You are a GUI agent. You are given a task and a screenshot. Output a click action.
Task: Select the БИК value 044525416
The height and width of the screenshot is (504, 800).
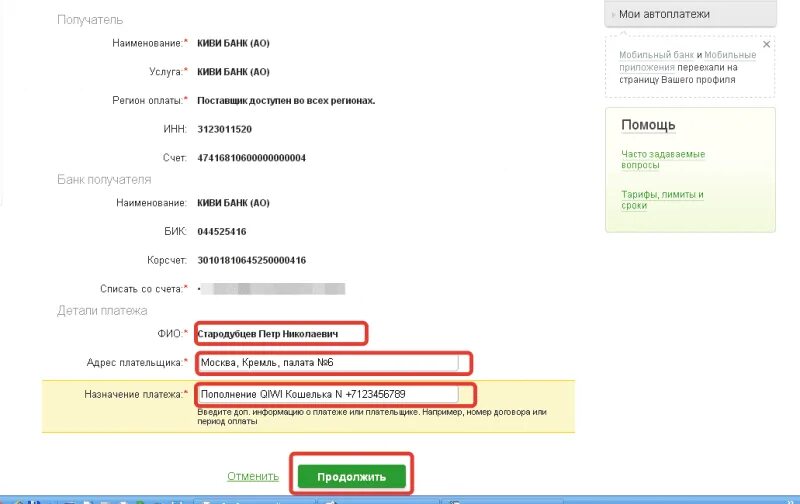point(222,232)
